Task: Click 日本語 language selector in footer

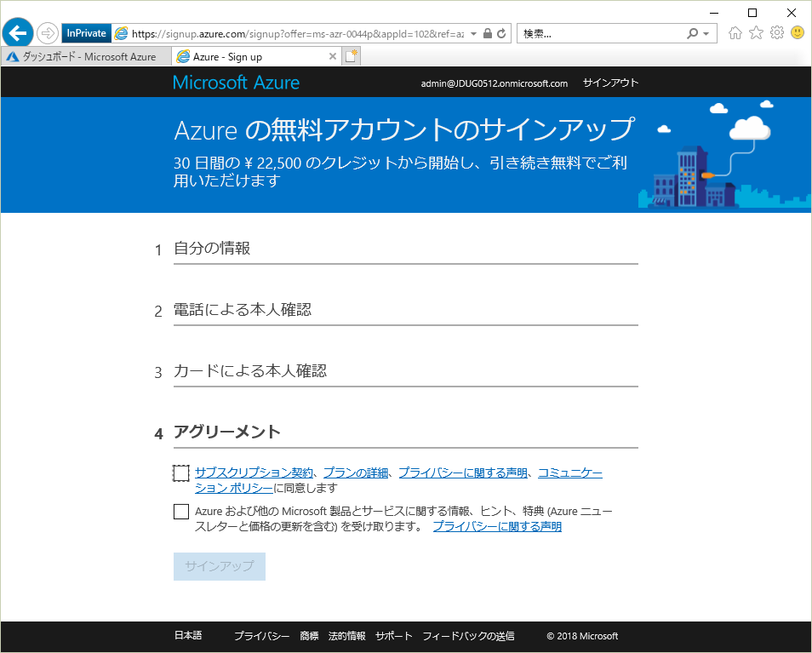Action: (x=188, y=635)
